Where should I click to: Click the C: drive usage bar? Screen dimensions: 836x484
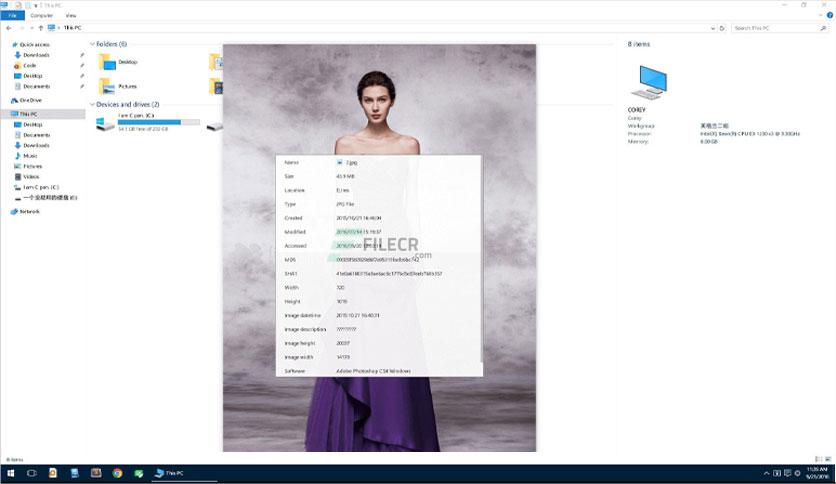pos(158,122)
